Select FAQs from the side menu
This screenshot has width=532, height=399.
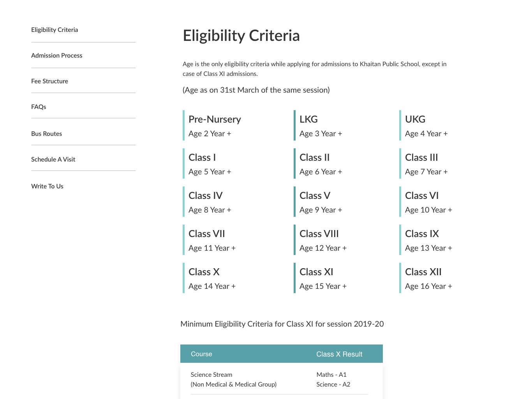click(39, 107)
